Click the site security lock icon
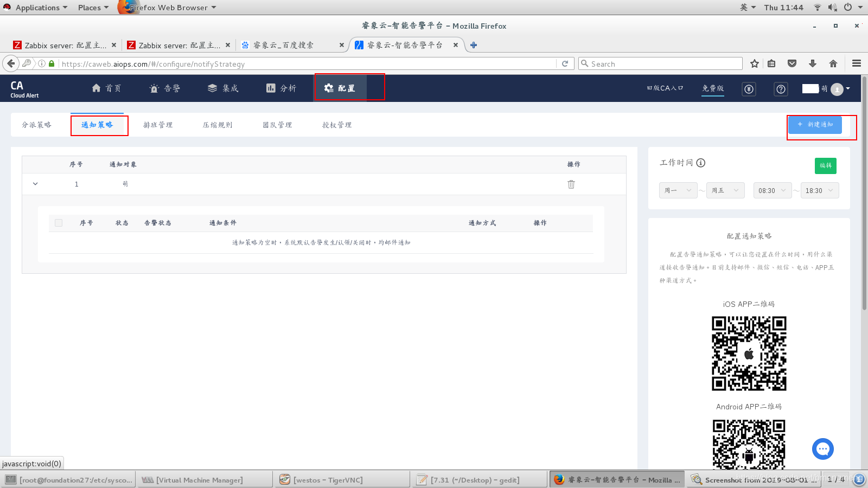This screenshot has width=868, height=488. [x=52, y=63]
